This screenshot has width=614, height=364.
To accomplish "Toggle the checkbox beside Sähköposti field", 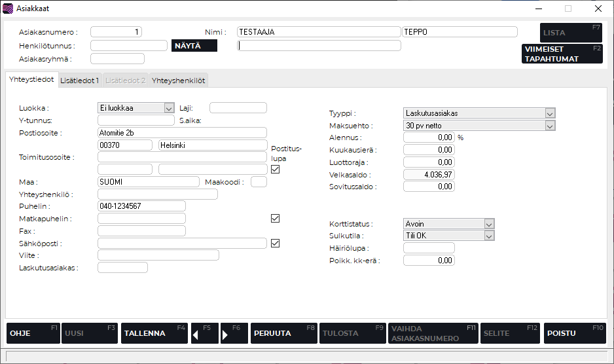I will (276, 243).
